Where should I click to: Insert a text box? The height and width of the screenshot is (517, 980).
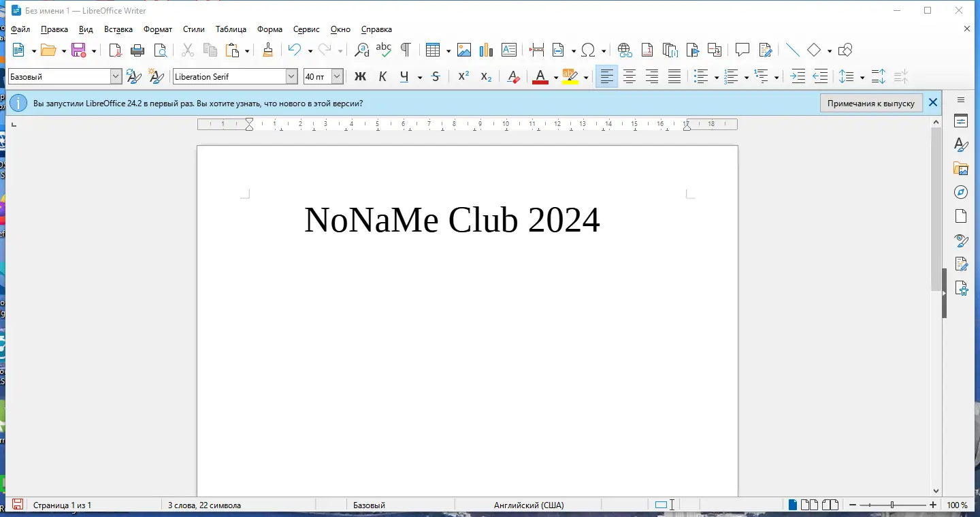pyautogui.click(x=508, y=50)
